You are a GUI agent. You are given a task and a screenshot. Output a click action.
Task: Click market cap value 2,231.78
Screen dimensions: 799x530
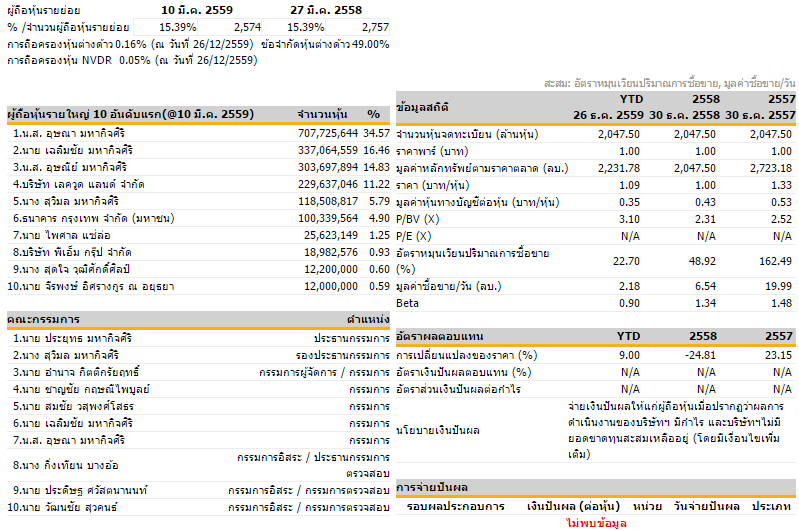pyautogui.click(x=619, y=168)
